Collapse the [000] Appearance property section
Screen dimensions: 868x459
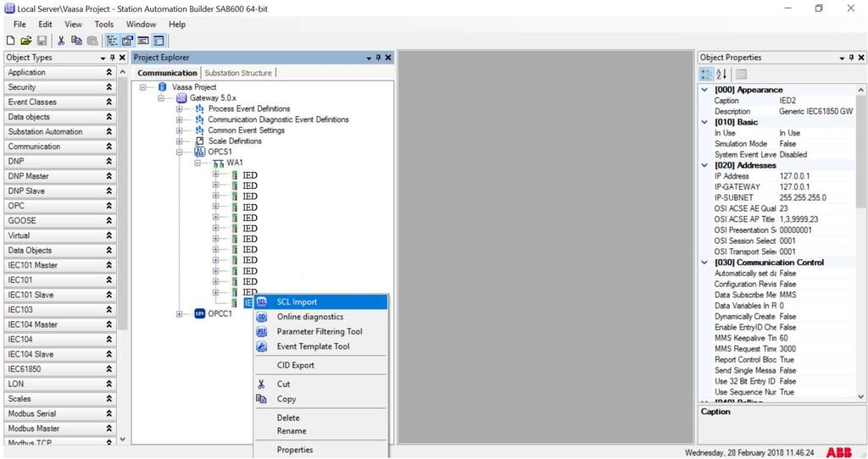pos(704,90)
